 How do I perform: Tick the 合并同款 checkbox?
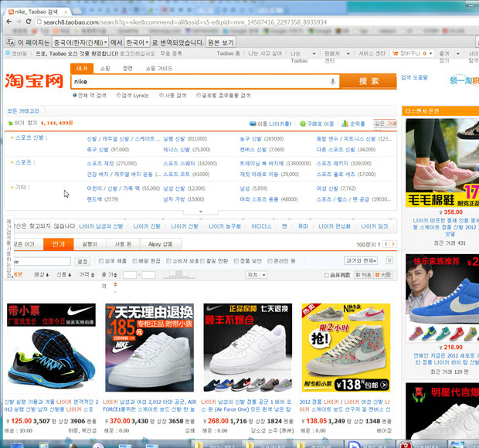click(x=326, y=275)
